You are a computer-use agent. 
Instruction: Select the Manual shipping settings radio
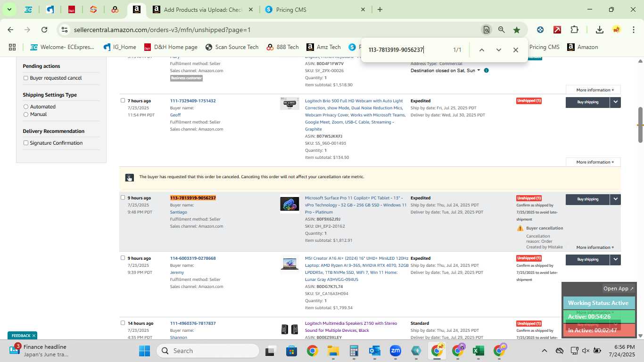pyautogui.click(x=26, y=115)
